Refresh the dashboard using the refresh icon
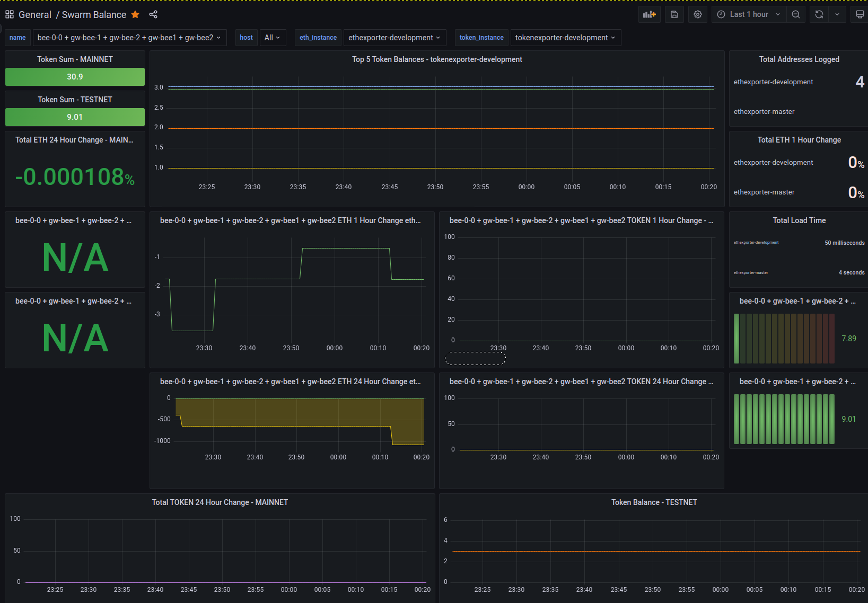868x603 pixels. (x=819, y=14)
